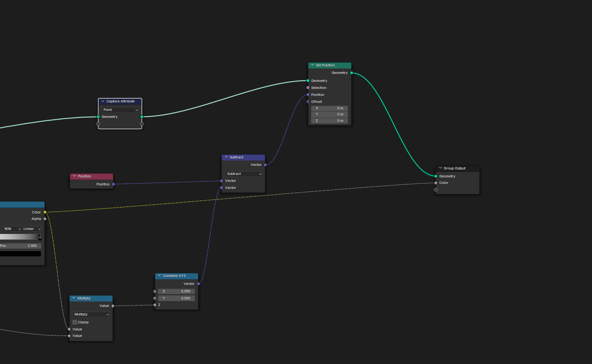The width and height of the screenshot is (592, 364).
Task: Click the color ramp gradient bar
Action: [20, 236]
